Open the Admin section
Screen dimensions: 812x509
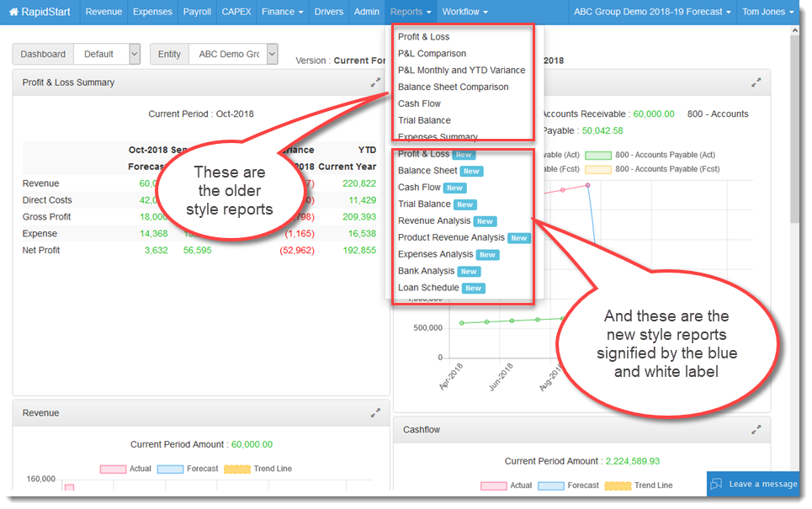[x=367, y=12]
